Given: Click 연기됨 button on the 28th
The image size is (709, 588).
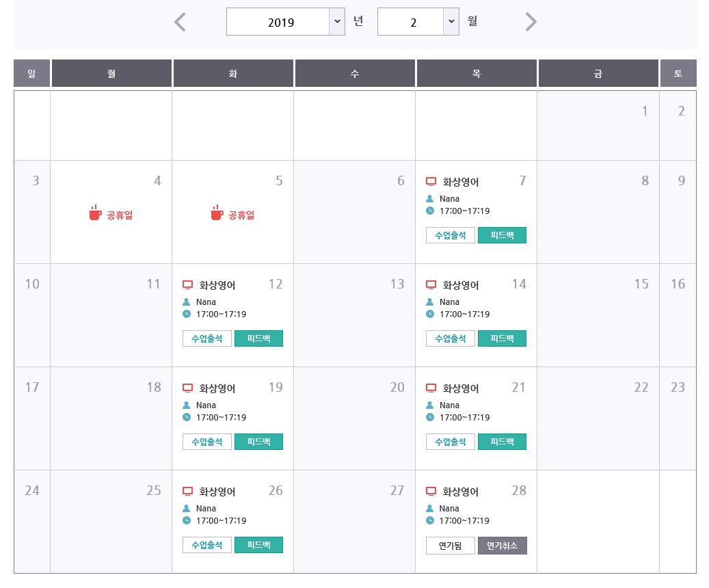Looking at the screenshot, I should 450,546.
